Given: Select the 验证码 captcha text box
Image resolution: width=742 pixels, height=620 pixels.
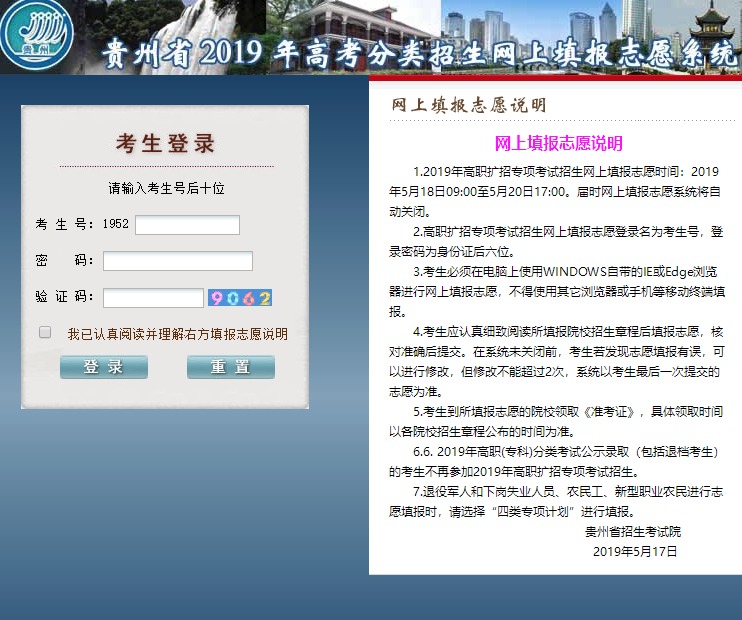Looking at the screenshot, I should (153, 298).
